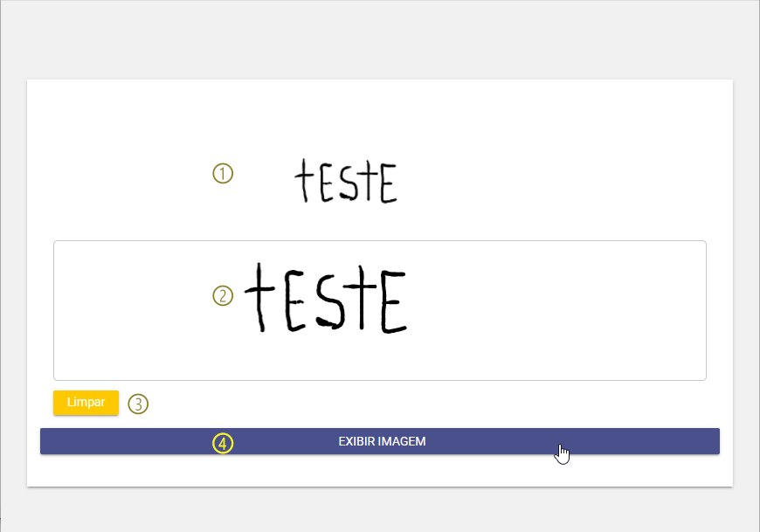
Task: Click the second 't' stroke in the drawing canvas
Action: (x=362, y=297)
